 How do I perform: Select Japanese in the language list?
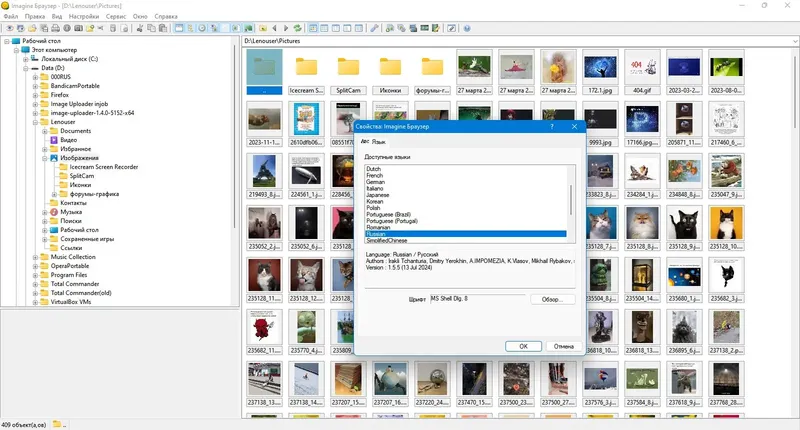pyautogui.click(x=465, y=195)
